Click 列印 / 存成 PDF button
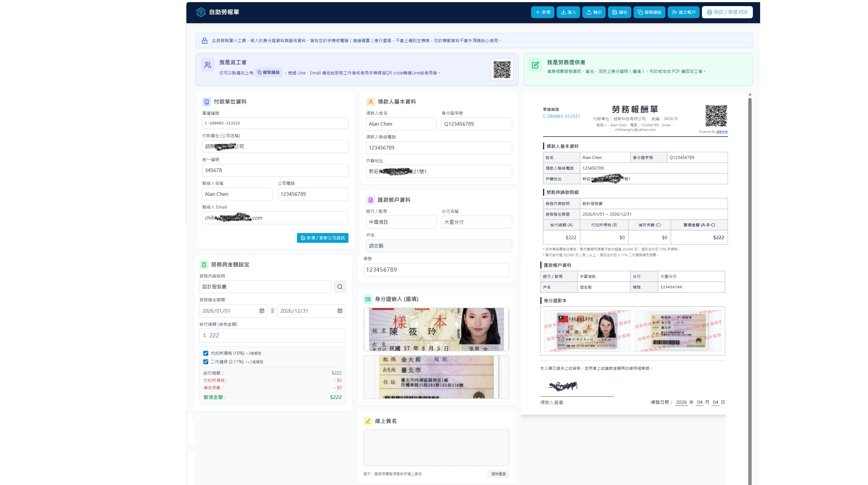Image resolution: width=868 pixels, height=485 pixels. (x=727, y=12)
